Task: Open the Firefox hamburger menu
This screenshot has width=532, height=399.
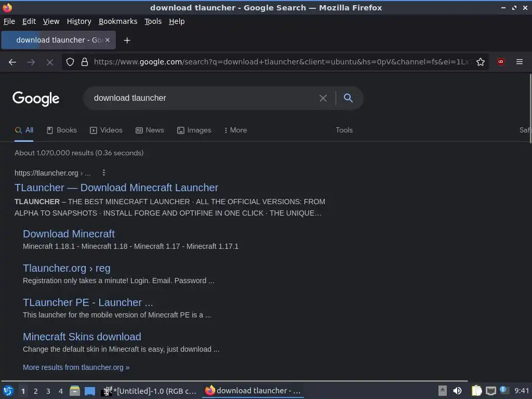Action: (x=520, y=62)
